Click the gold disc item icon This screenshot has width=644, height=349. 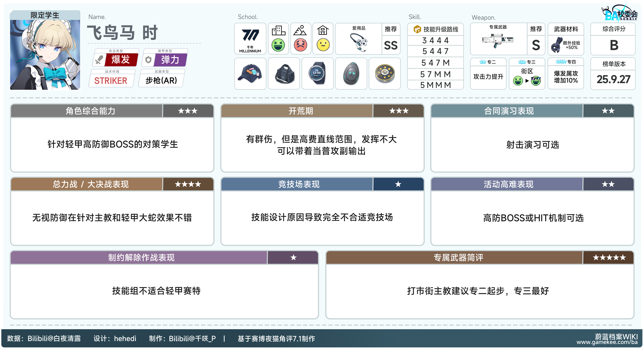click(385, 73)
